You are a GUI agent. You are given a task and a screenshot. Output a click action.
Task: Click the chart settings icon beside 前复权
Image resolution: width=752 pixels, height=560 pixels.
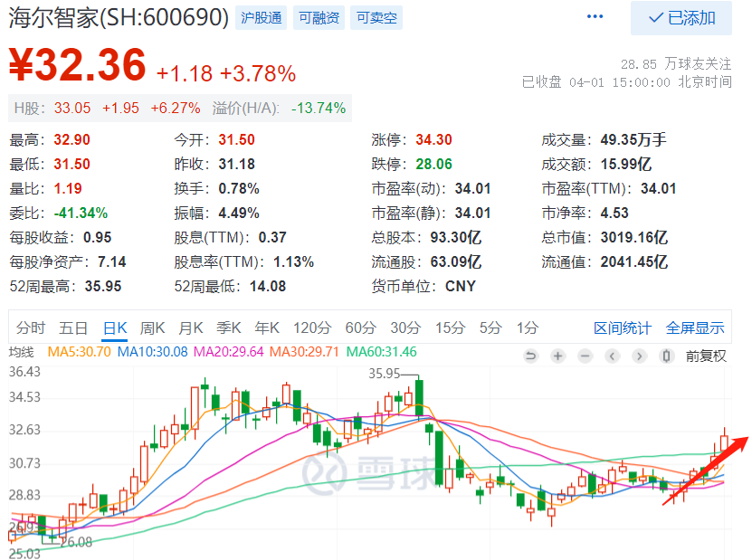666,356
